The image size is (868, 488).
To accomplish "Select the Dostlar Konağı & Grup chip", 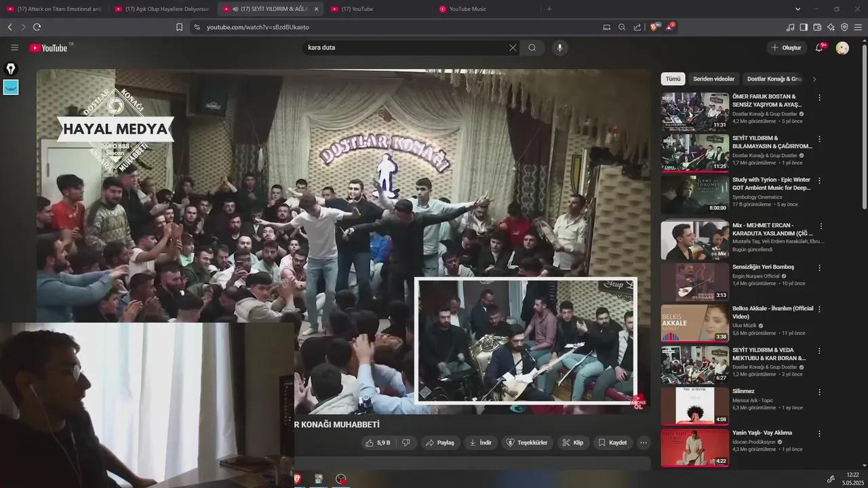I will tap(774, 79).
